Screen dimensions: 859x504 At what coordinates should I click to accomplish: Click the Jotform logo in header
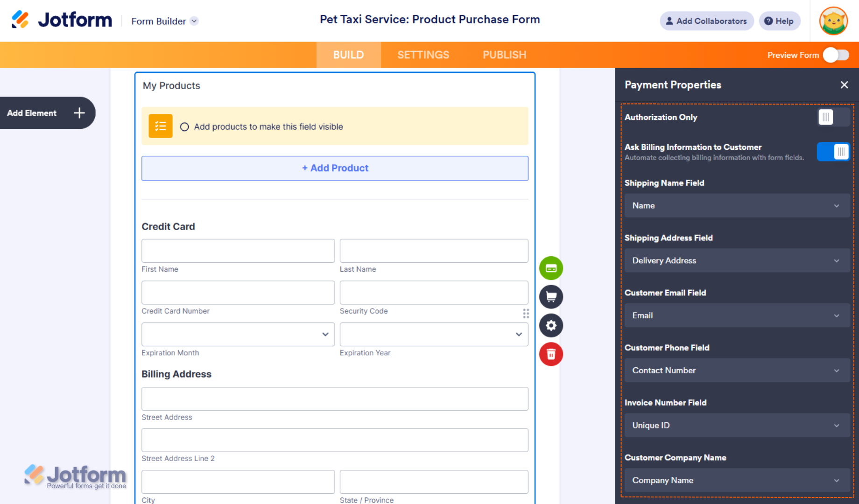click(62, 20)
